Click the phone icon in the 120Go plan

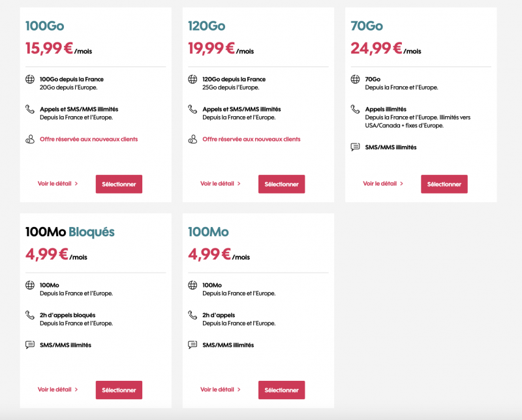(192, 110)
